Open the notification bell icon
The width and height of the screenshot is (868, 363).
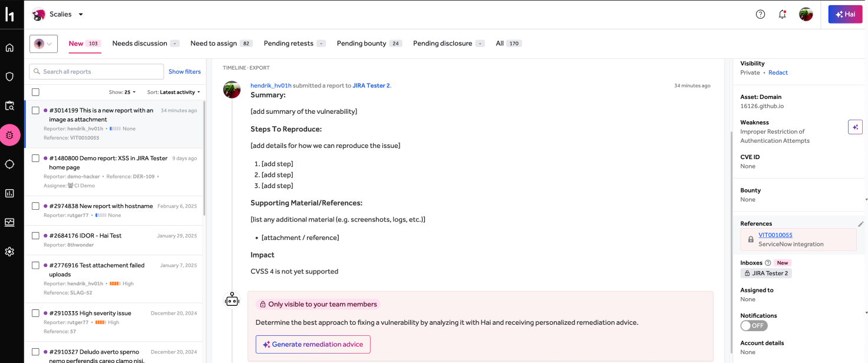coord(783,14)
